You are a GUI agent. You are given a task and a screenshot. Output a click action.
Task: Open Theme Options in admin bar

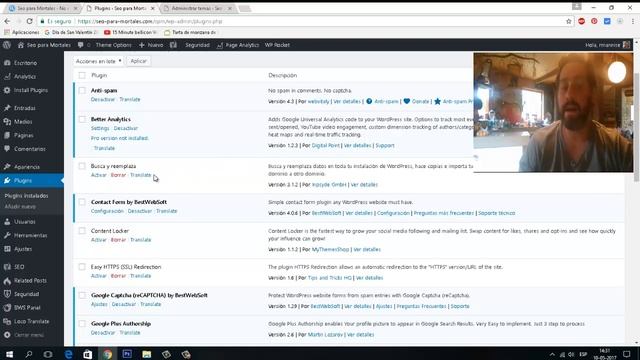click(x=113, y=45)
